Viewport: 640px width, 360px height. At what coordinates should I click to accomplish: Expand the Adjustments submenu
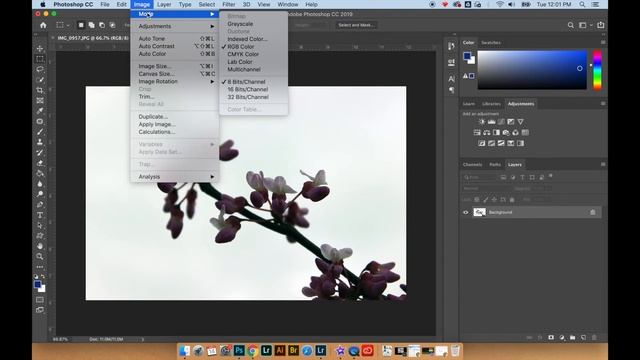(175, 26)
